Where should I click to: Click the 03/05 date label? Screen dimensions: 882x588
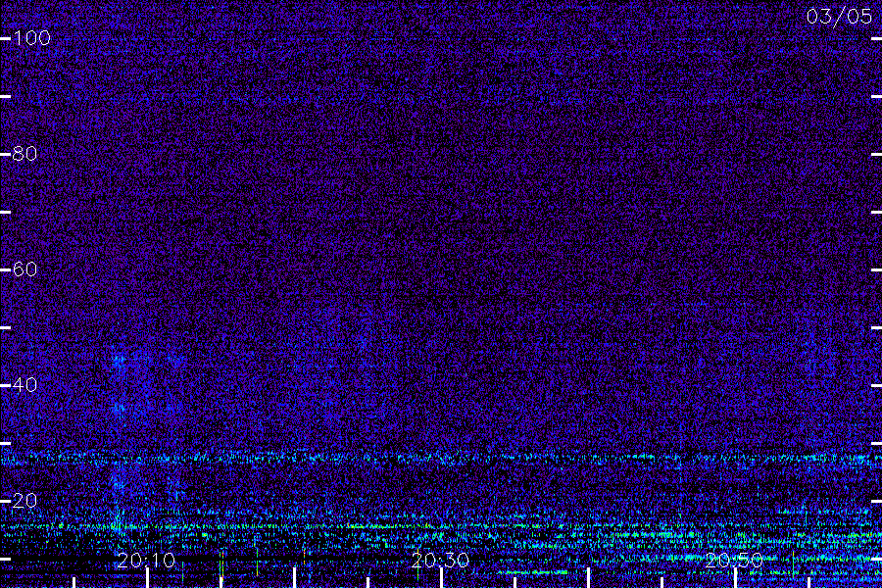tap(839, 17)
